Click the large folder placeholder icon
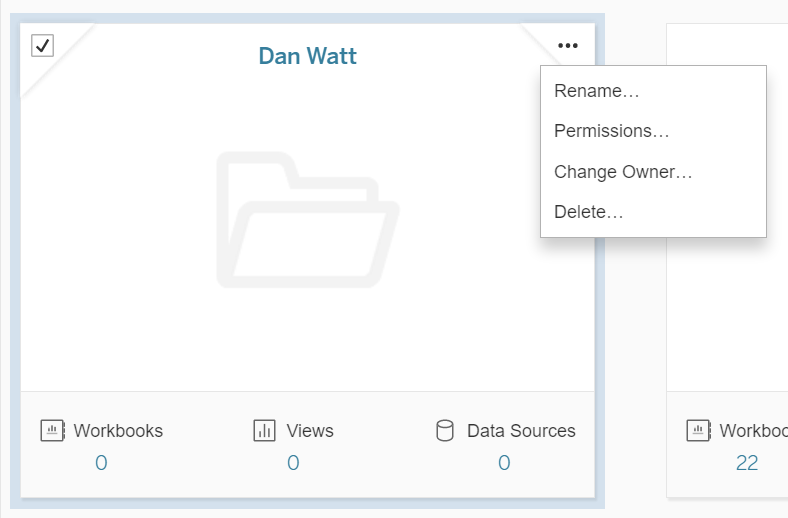The width and height of the screenshot is (788, 518). tap(307, 219)
